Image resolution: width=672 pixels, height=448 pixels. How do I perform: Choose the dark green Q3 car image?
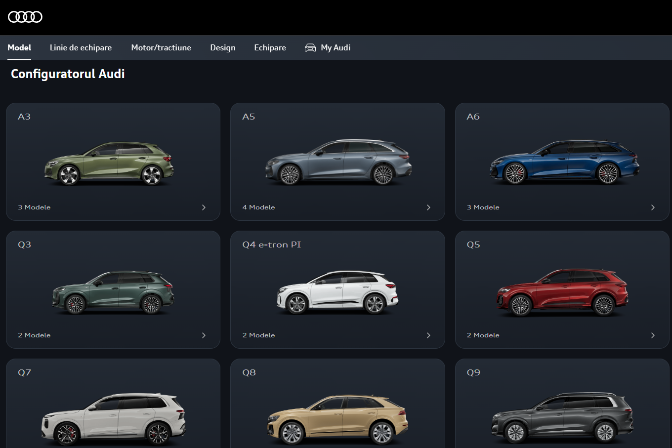coord(113,292)
